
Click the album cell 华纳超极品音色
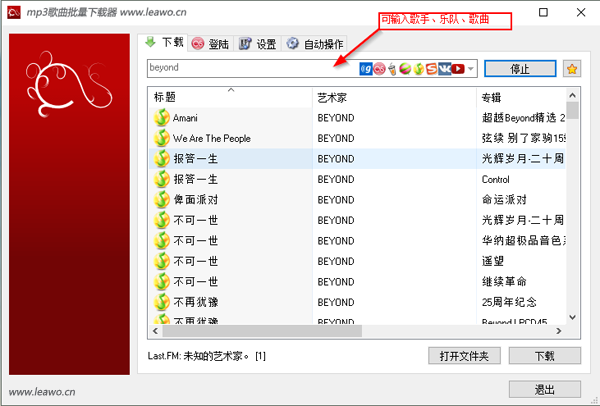pyautogui.click(x=523, y=241)
